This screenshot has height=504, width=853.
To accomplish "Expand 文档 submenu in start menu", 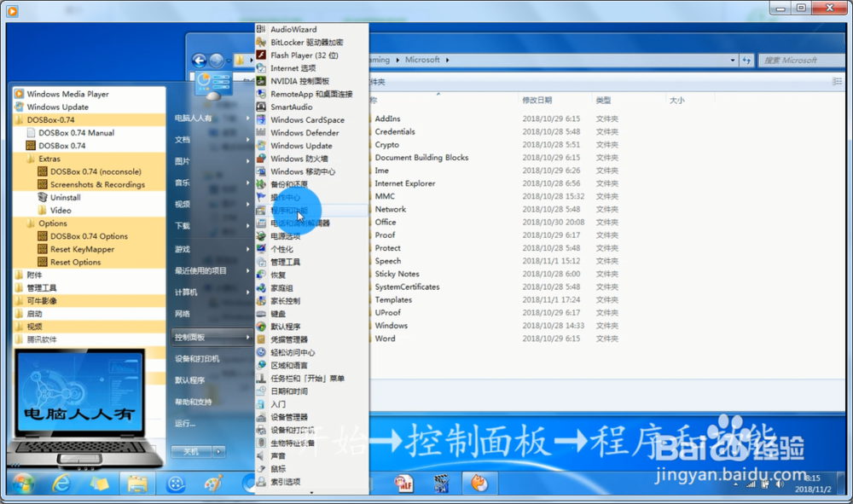I will coord(212,140).
